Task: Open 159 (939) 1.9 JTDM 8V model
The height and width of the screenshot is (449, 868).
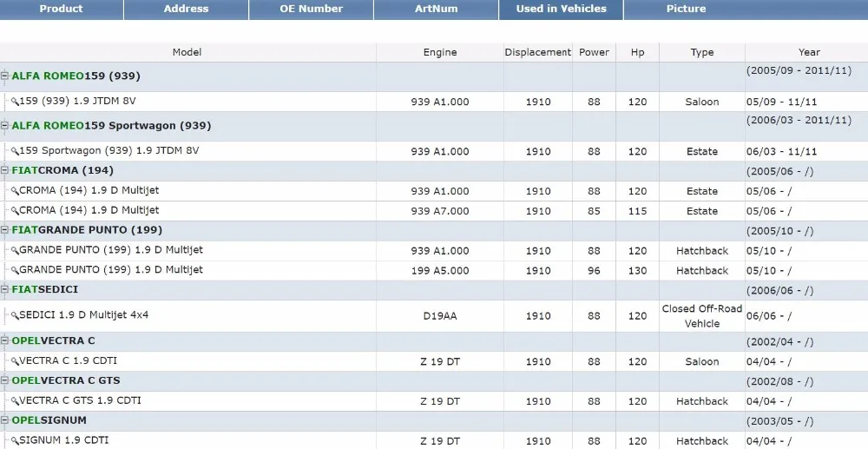Action: pyautogui.click(x=77, y=102)
